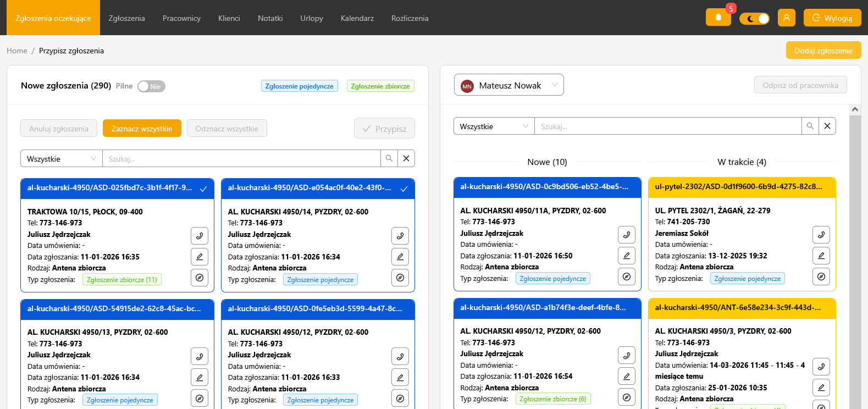Focus the left Szukaj search field
The height and width of the screenshot is (409, 868).
tap(242, 158)
